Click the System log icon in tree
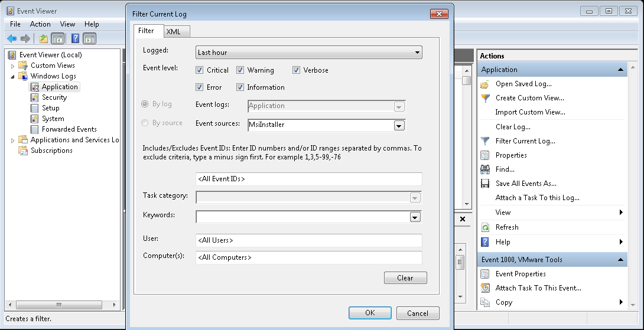644x330 pixels. point(35,119)
